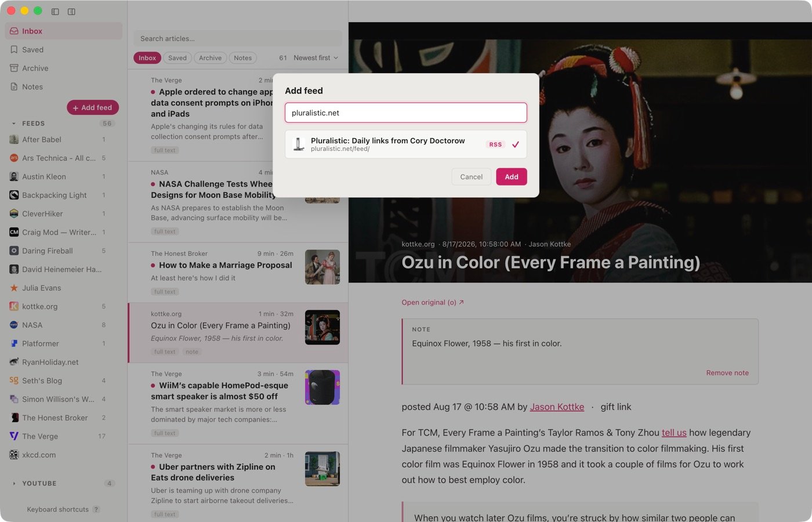Open the Saved bookmark icon

14,50
